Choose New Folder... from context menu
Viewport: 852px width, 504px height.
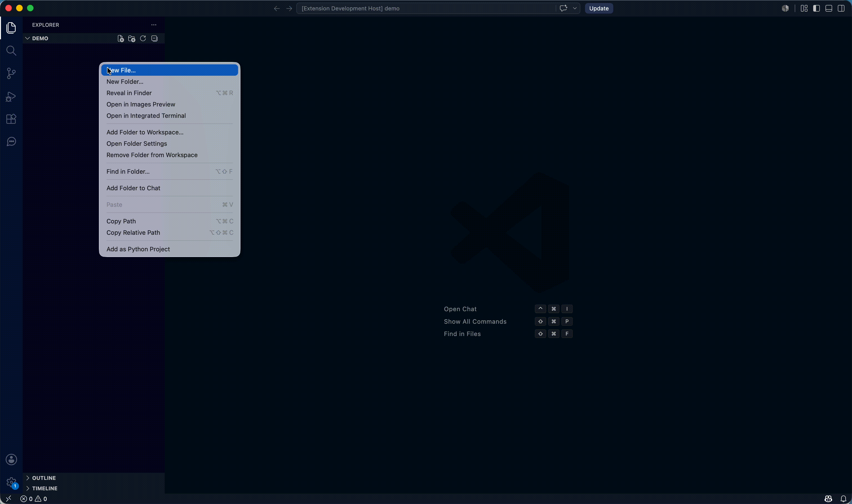[x=169, y=81]
